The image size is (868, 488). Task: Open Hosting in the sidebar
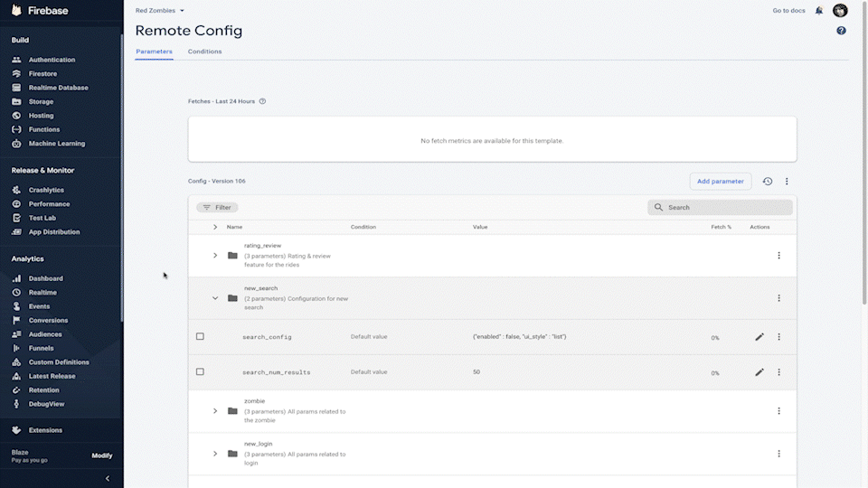(x=41, y=116)
